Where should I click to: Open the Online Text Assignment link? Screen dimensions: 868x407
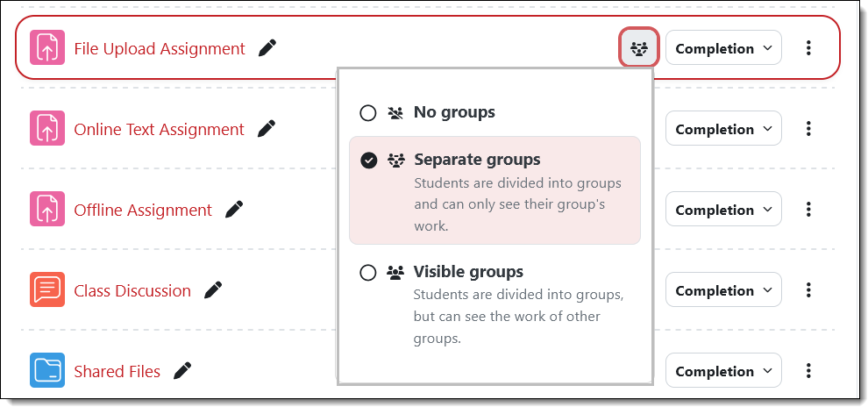tap(159, 130)
